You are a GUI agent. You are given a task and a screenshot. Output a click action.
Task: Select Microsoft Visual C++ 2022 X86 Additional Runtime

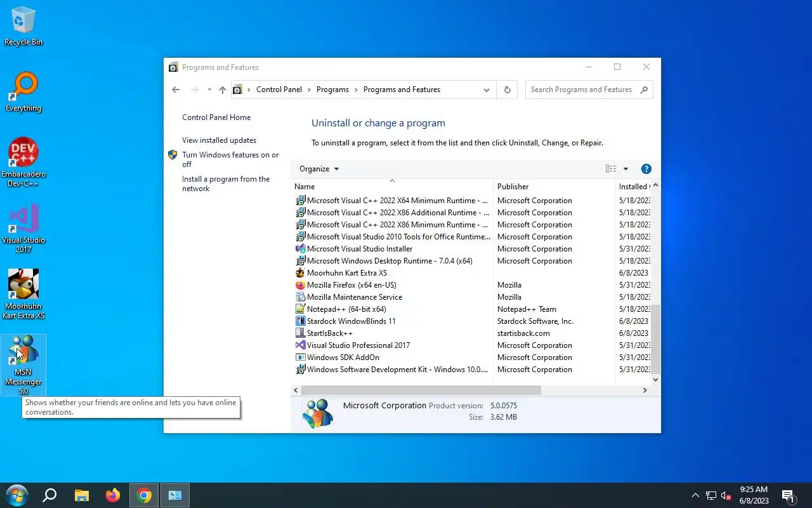(x=472, y=213)
